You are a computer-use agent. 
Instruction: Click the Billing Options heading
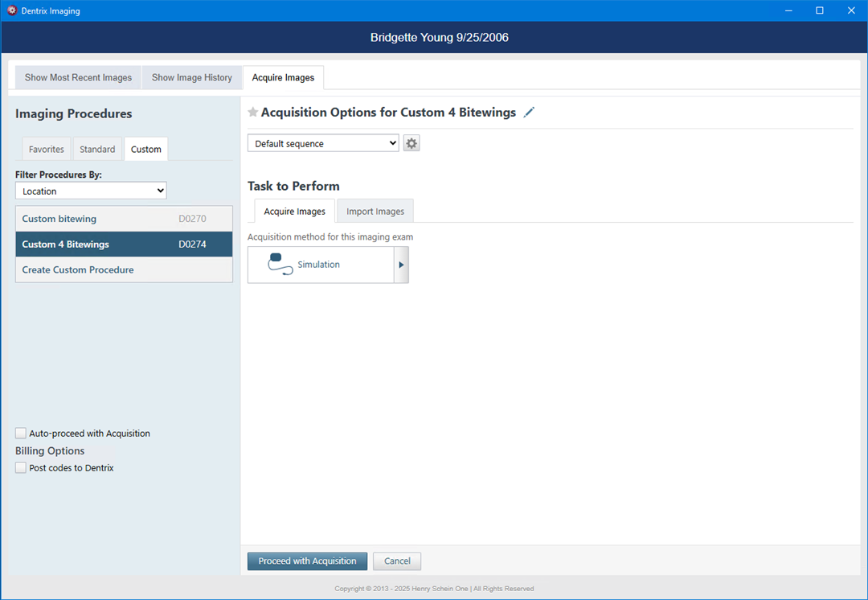click(x=50, y=451)
